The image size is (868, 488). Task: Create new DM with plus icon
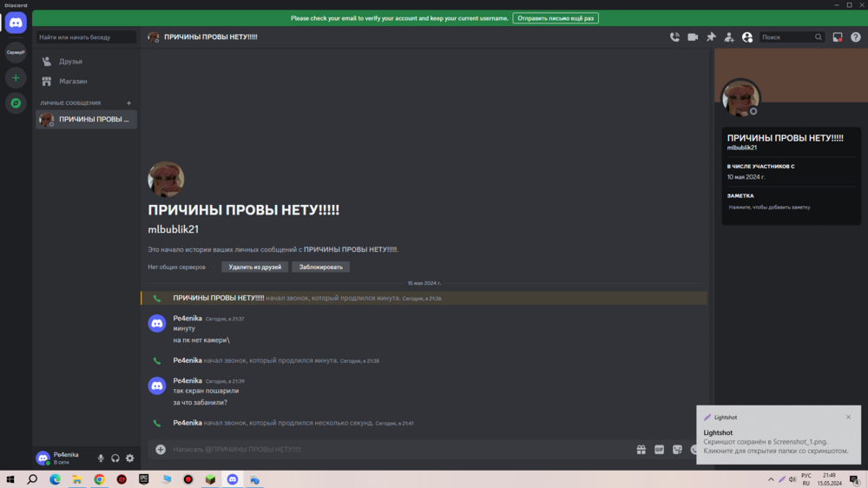click(x=129, y=103)
